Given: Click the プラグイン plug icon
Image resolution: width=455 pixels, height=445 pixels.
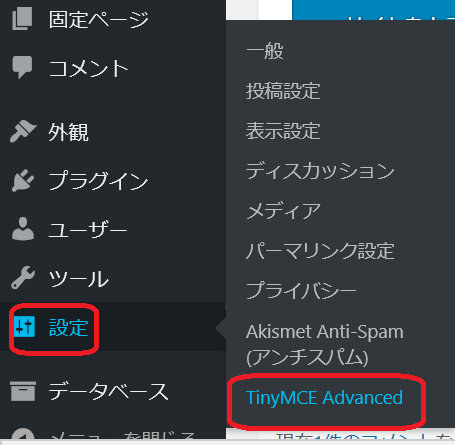Looking at the screenshot, I should (x=23, y=181).
